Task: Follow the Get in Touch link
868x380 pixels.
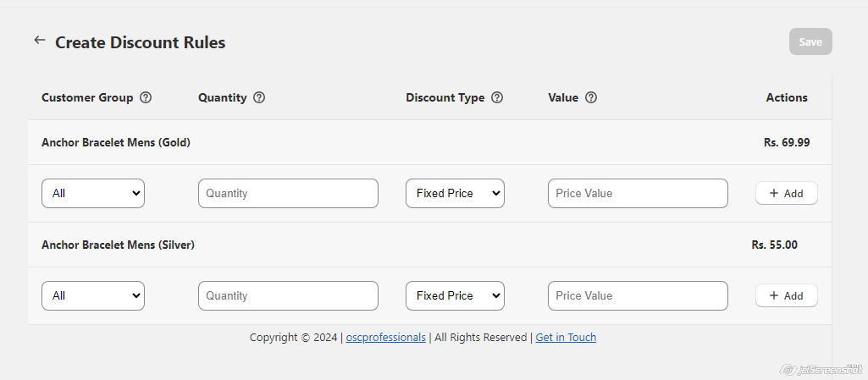Action: click(566, 337)
